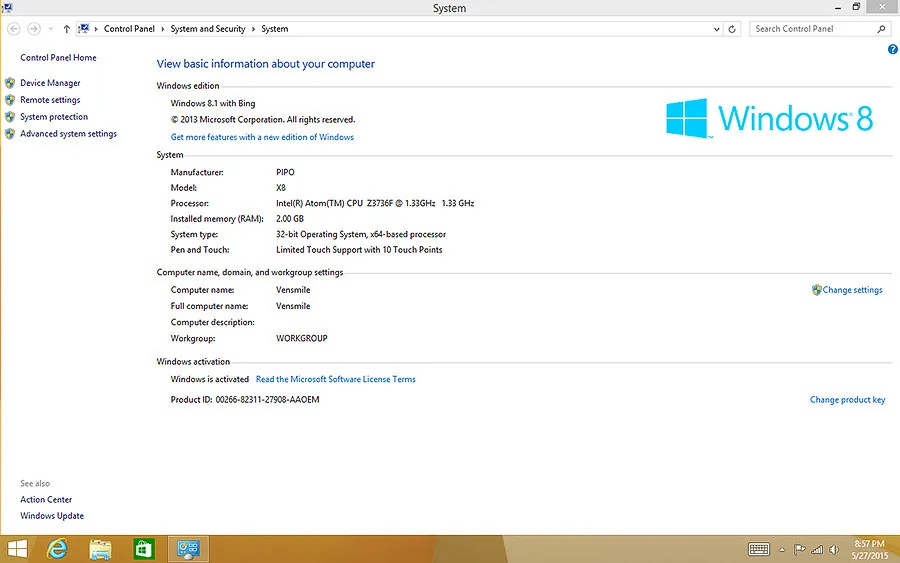Screen dimensions: 900x563
Task: Click the volume speaker icon
Action: click(x=834, y=549)
